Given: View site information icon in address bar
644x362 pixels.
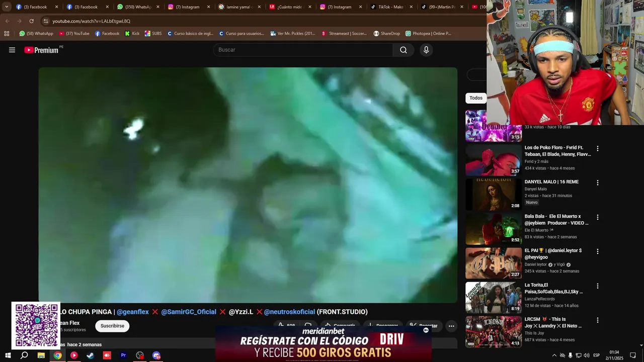Looking at the screenshot, I should [46, 21].
